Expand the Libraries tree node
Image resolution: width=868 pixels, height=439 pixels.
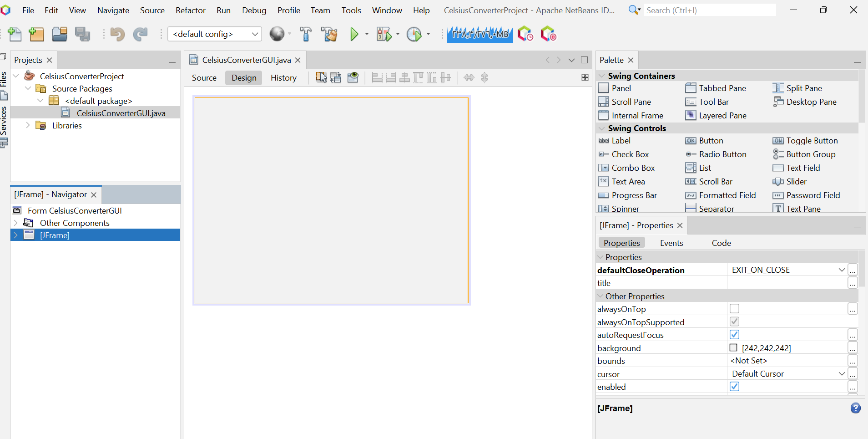click(28, 125)
